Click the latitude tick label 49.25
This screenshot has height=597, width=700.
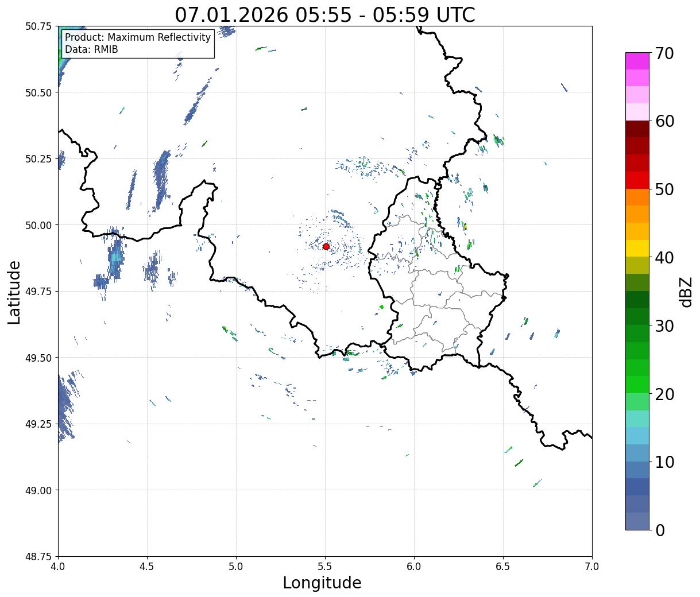tap(38, 424)
